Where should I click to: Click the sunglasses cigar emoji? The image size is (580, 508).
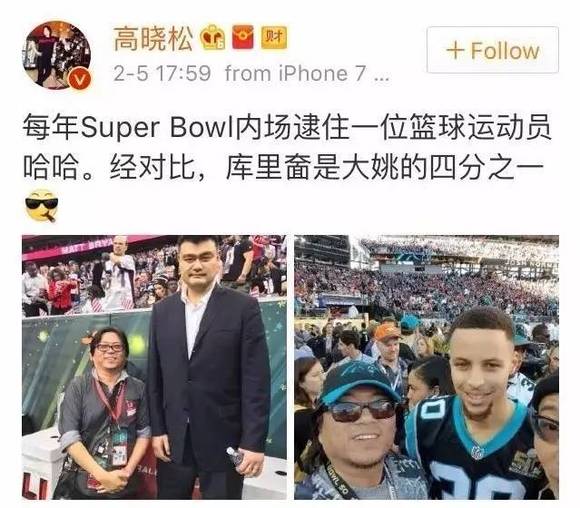pyautogui.click(x=41, y=206)
